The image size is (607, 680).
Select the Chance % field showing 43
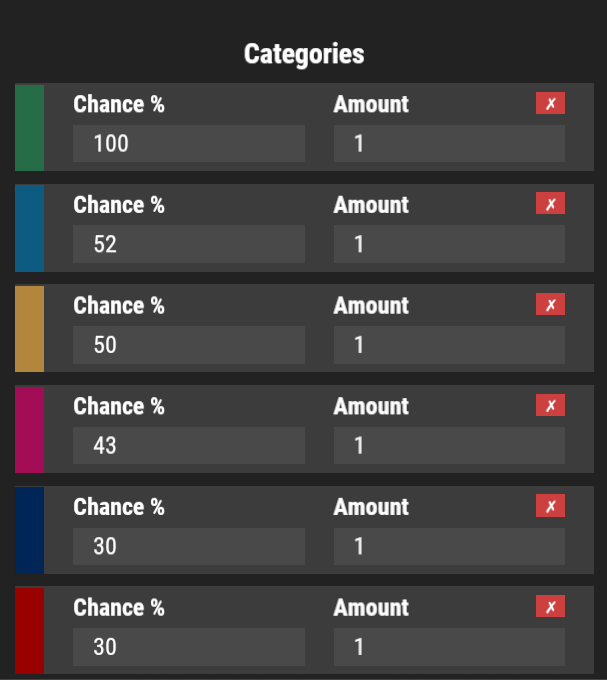pyautogui.click(x=188, y=446)
